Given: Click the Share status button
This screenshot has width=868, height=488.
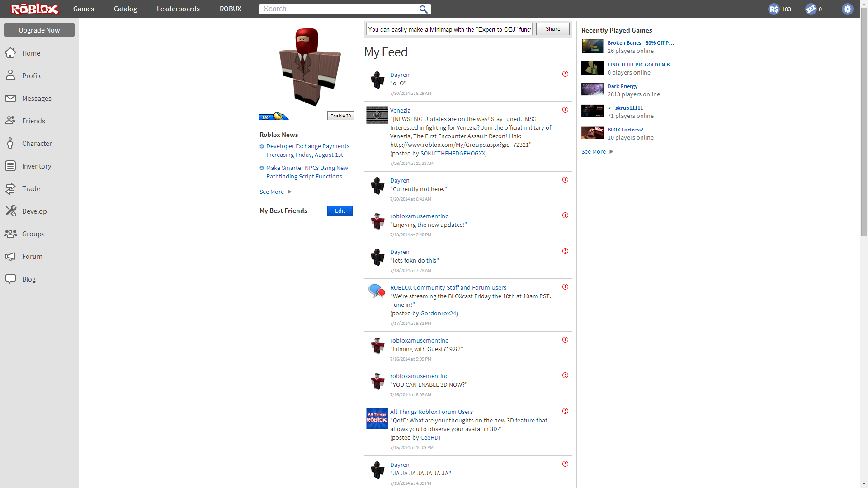Looking at the screenshot, I should pyautogui.click(x=553, y=29).
